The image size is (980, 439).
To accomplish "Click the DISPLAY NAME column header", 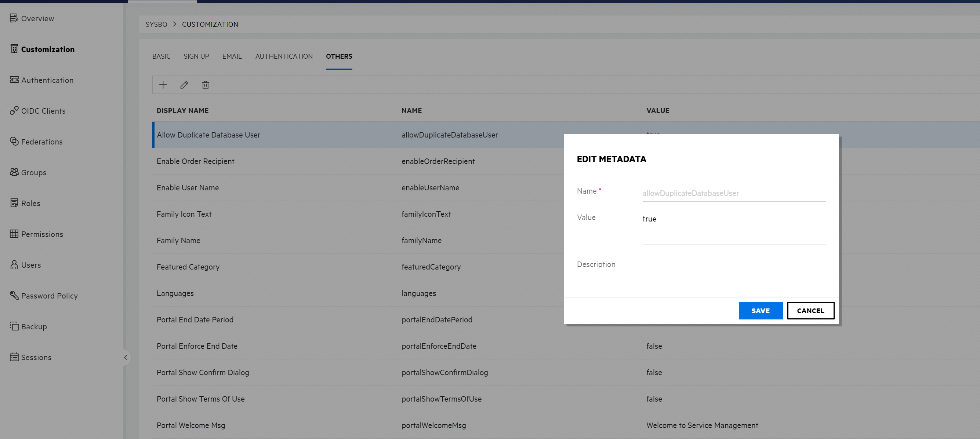I will pos(183,110).
